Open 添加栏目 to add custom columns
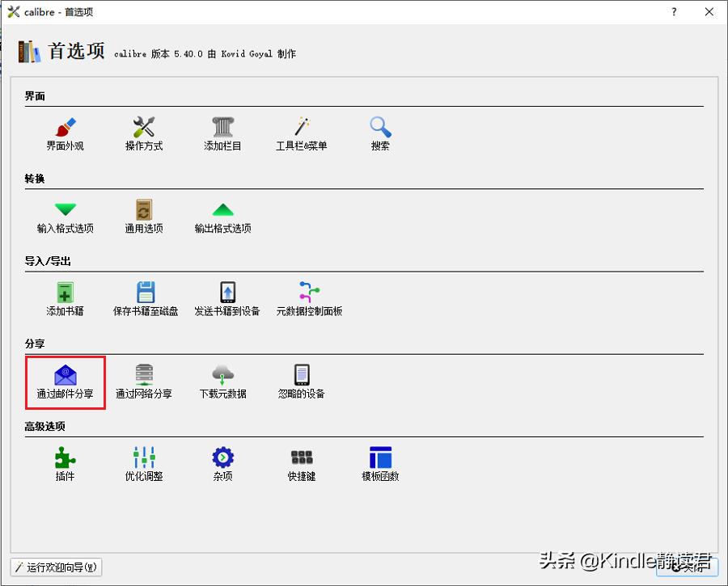Image resolution: width=728 pixels, height=586 pixels. [222, 133]
